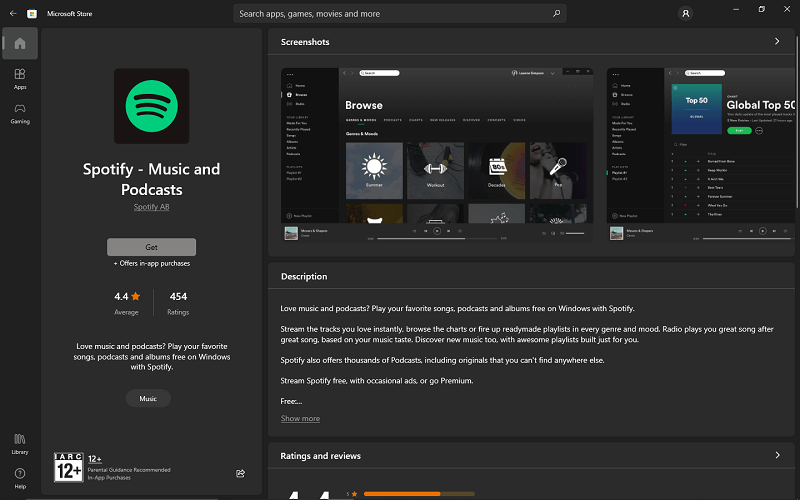The height and width of the screenshot is (500, 800).
Task: Click the IARC 12+ rating badge
Action: [x=69, y=467]
